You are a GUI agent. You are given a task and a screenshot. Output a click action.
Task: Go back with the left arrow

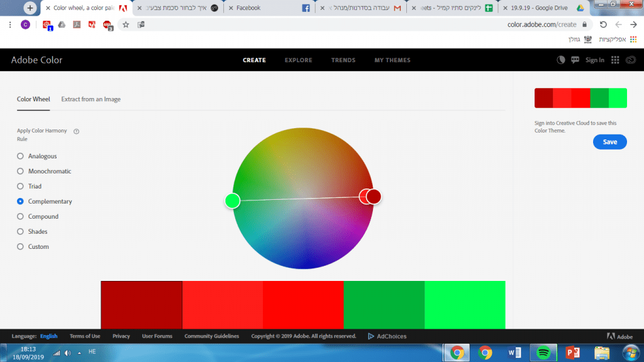[x=618, y=25]
